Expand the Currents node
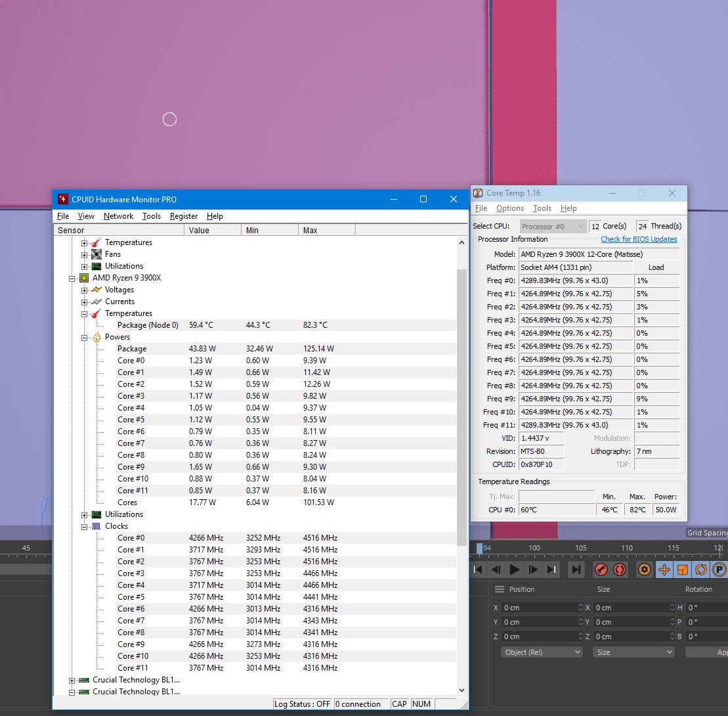728x716 pixels. (x=84, y=302)
